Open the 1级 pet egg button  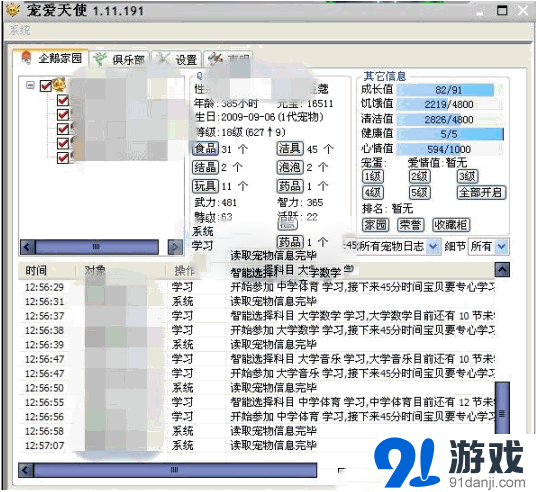[373, 177]
